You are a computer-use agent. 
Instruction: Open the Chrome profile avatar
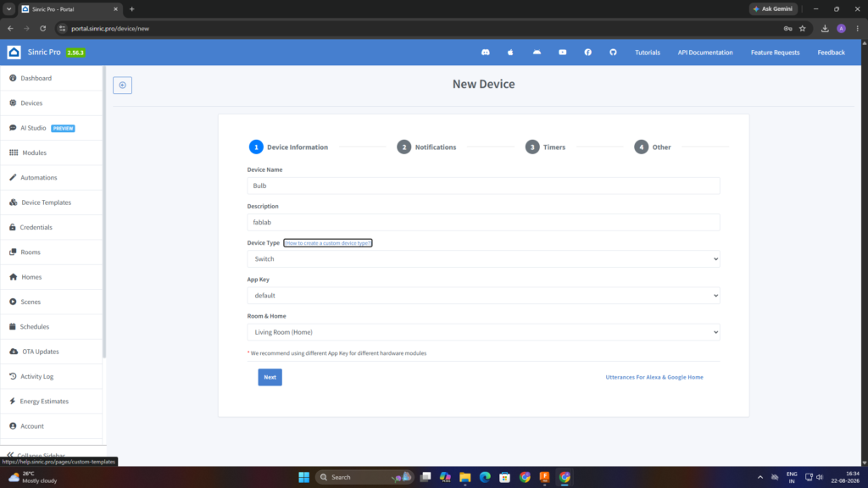click(841, 28)
